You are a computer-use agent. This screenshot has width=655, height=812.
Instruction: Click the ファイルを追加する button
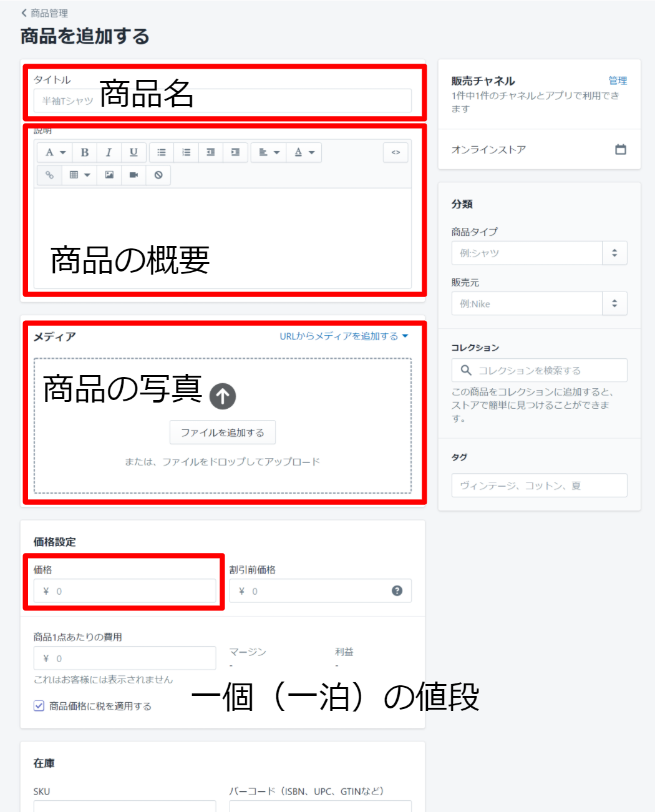[x=223, y=433]
